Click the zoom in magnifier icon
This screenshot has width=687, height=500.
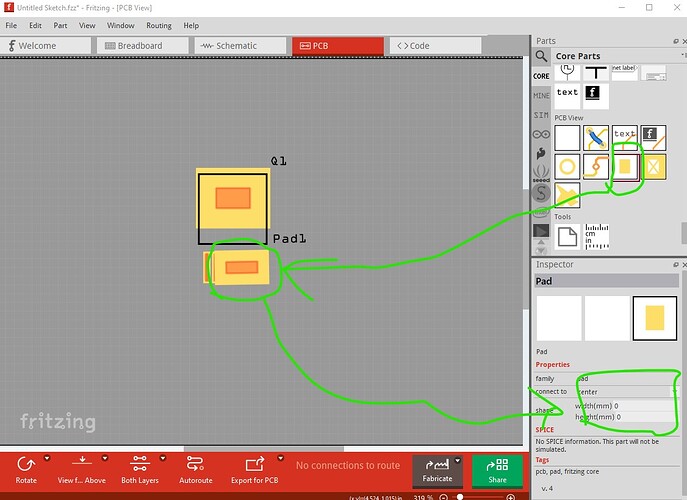click(x=510, y=497)
